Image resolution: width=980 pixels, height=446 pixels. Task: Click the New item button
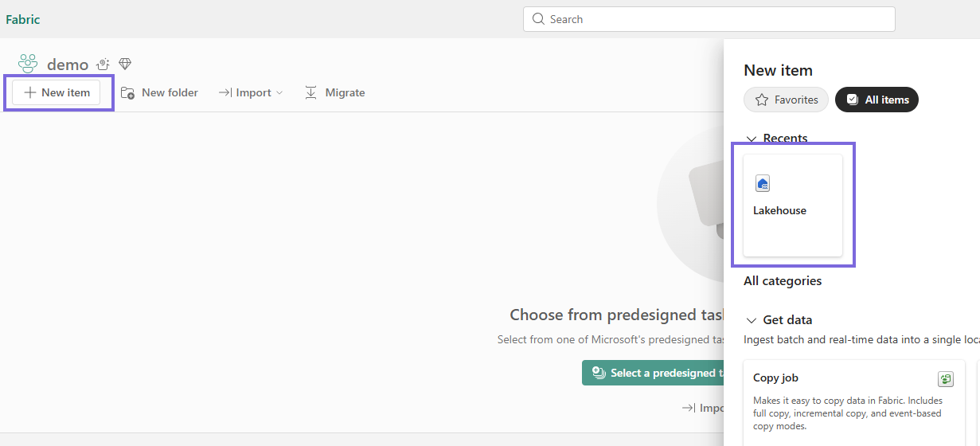point(57,92)
